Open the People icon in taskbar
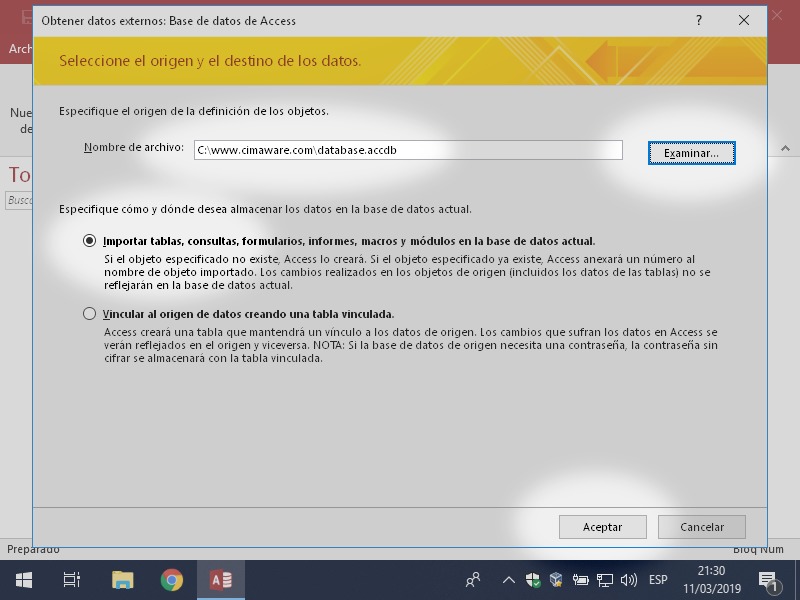Screen dimensions: 800x600 click(473, 580)
